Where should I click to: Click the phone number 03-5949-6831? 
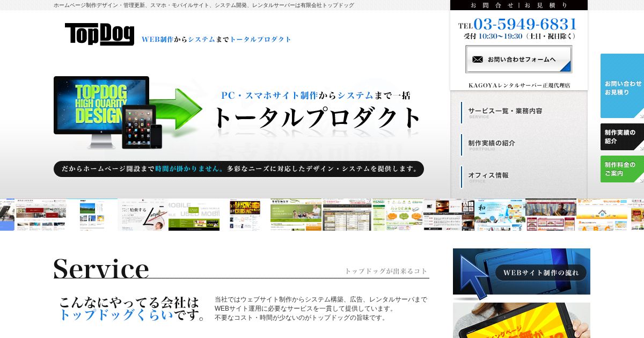click(x=525, y=24)
